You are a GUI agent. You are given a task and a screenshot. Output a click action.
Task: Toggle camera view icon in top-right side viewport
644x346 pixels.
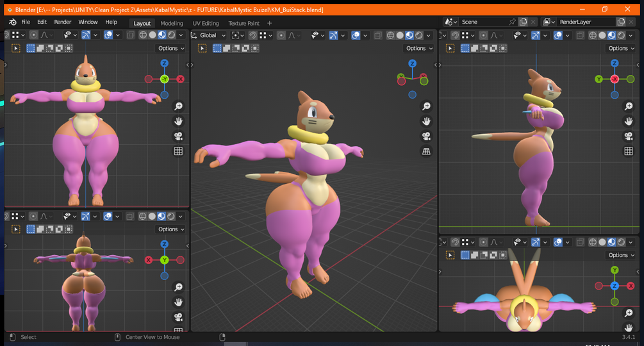[629, 136]
